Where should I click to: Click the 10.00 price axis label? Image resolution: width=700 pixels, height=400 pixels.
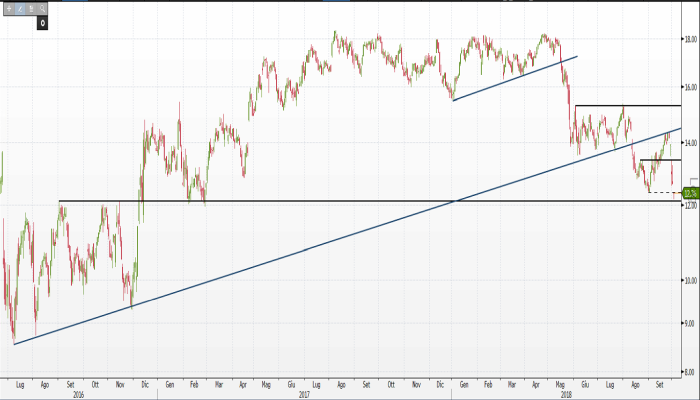point(689,278)
